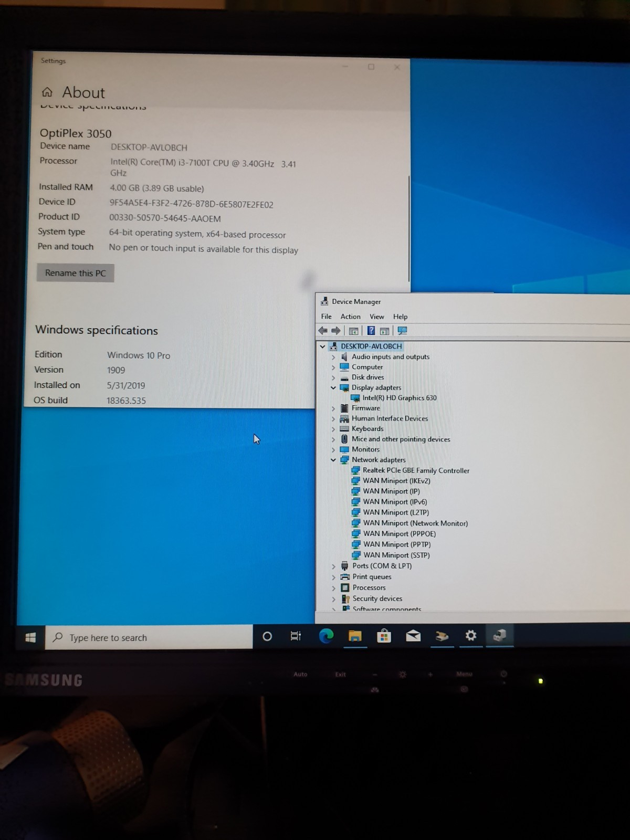
Task: Click the Windows Start button
Action: pos(30,637)
